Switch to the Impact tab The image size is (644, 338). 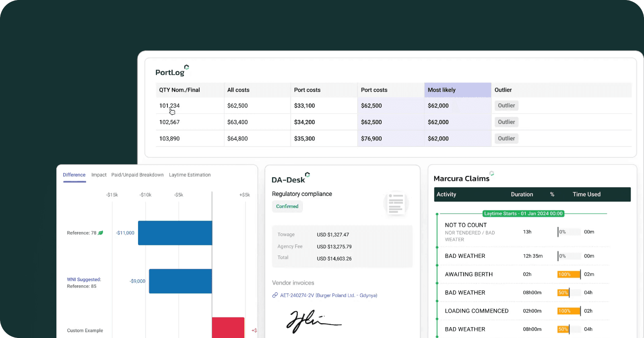coord(99,175)
